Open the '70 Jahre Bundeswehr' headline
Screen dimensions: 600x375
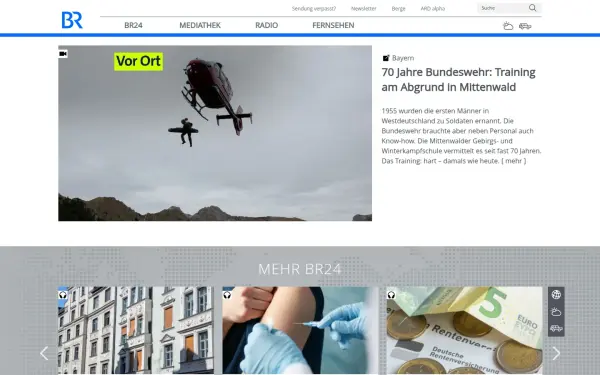click(x=458, y=80)
